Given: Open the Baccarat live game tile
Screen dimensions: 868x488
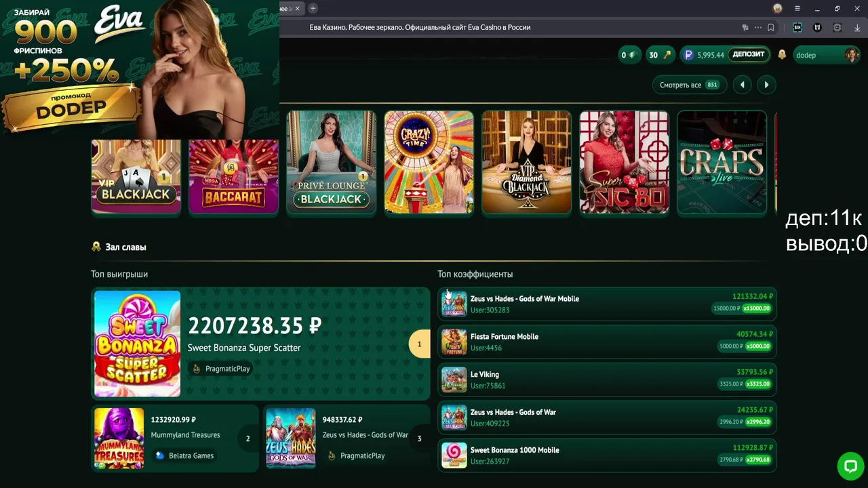Looking at the screenshot, I should coord(234,176).
